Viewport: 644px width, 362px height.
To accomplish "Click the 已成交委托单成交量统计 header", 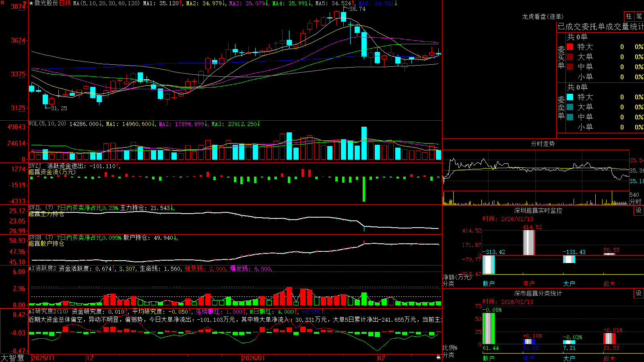I will click(x=601, y=27).
